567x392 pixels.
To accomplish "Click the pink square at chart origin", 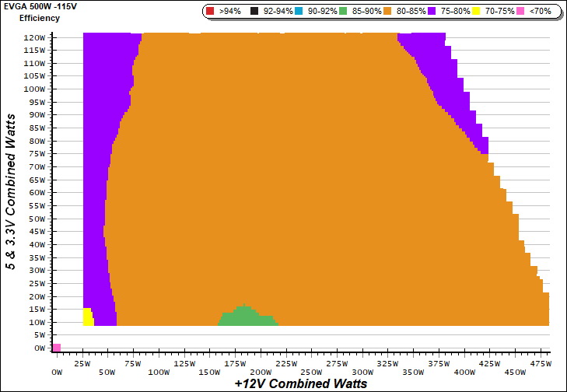I will (x=57, y=347).
